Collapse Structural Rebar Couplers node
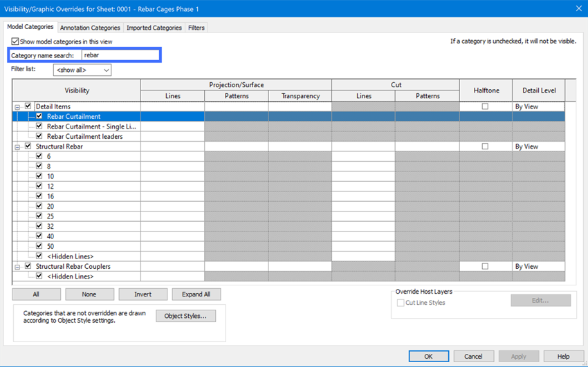Viewport: 588px width, 367px height. tap(17, 267)
